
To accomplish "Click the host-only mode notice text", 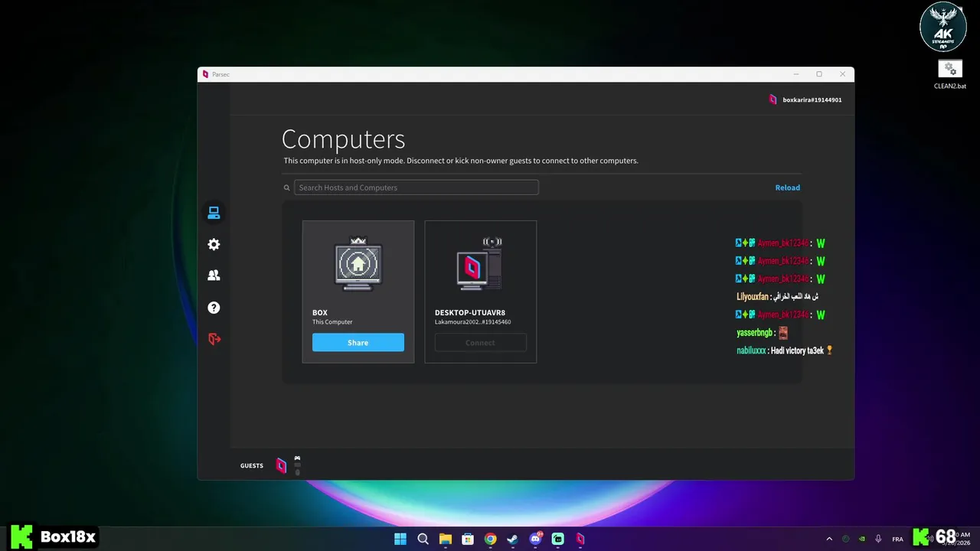I will (x=461, y=161).
